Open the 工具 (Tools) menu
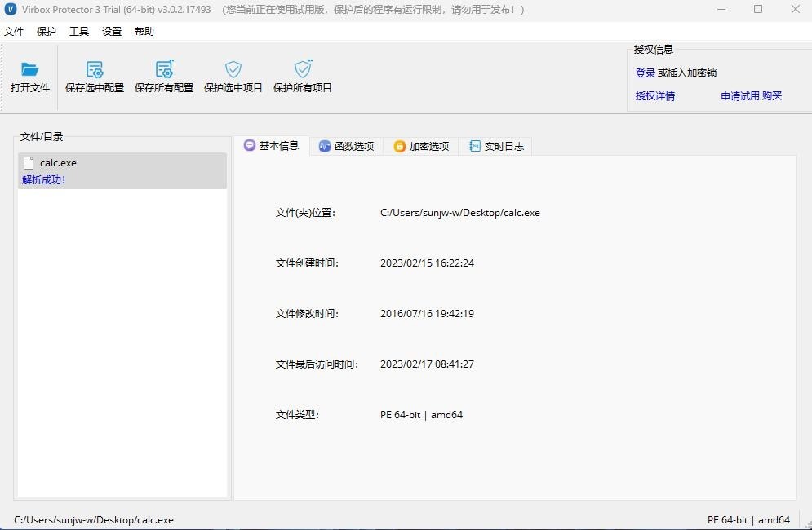The image size is (812, 530). pos(79,32)
